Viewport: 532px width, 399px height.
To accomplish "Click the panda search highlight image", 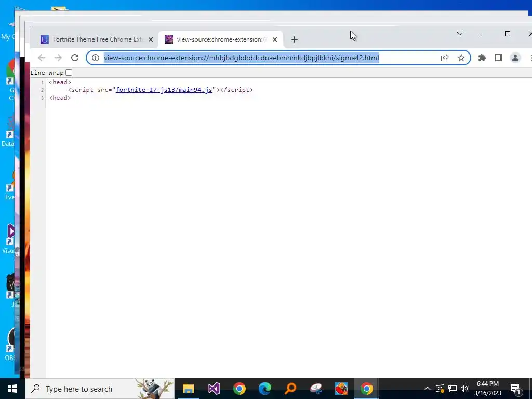I will (x=154, y=389).
